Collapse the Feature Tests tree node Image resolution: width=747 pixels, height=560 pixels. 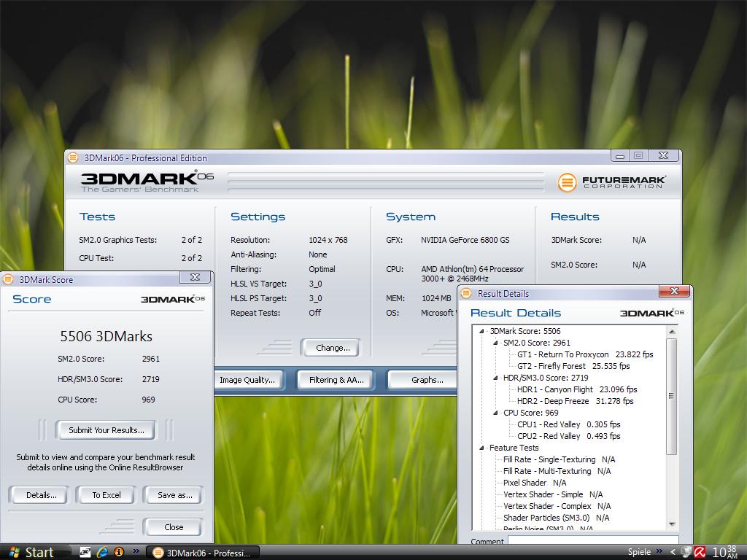click(x=481, y=448)
